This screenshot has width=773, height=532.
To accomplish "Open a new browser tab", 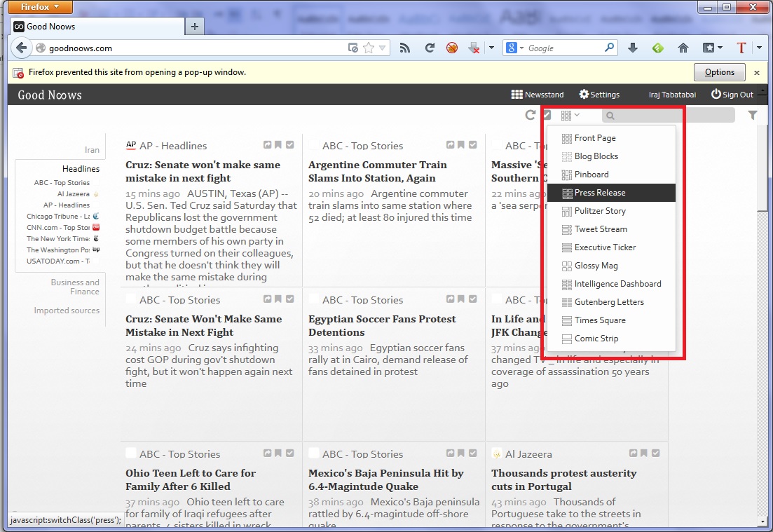I will pos(194,27).
